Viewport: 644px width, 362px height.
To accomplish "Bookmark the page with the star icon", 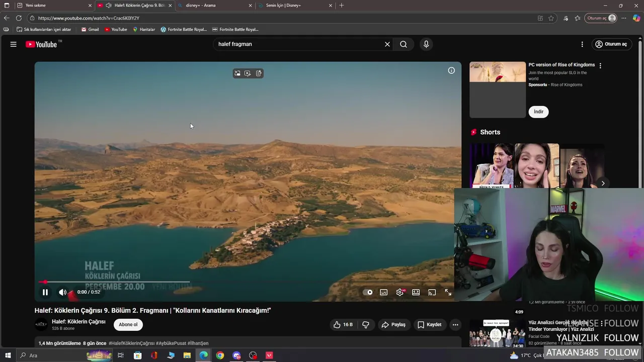I will tap(551, 18).
